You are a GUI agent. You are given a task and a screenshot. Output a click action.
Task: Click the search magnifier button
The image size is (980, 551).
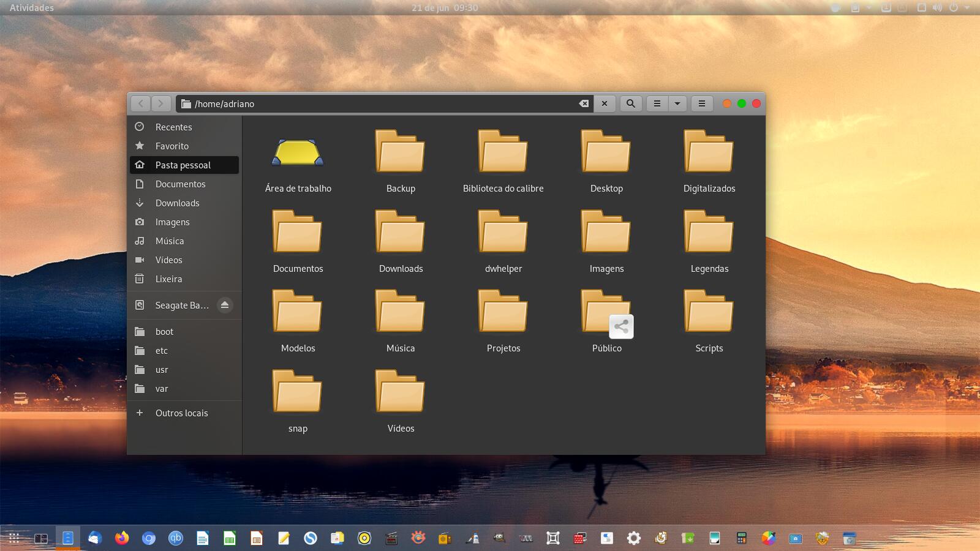point(630,103)
